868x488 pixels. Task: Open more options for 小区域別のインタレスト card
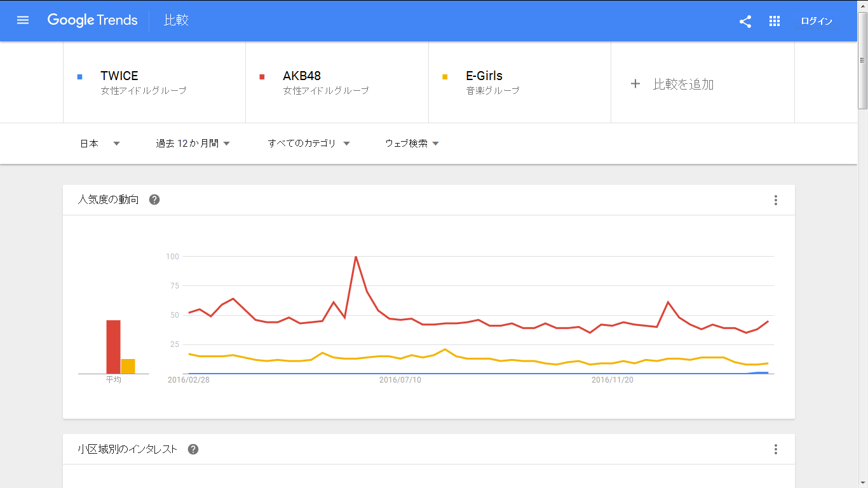click(x=776, y=449)
